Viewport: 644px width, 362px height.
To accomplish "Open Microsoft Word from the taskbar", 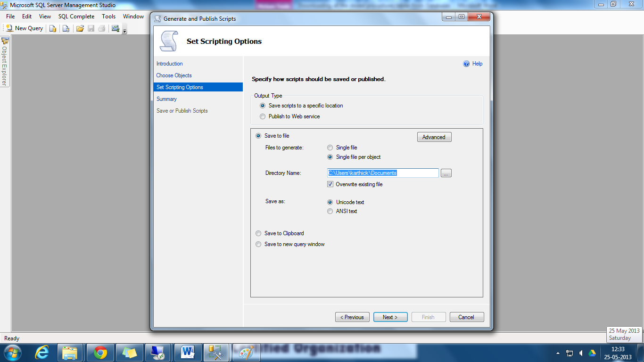I will (x=187, y=353).
